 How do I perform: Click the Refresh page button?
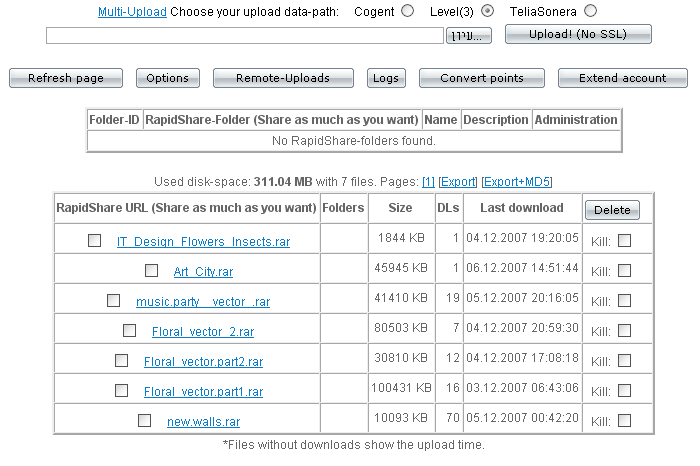65,78
